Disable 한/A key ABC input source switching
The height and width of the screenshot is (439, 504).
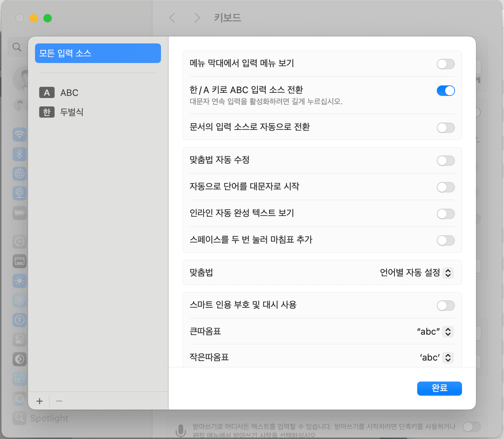click(446, 91)
